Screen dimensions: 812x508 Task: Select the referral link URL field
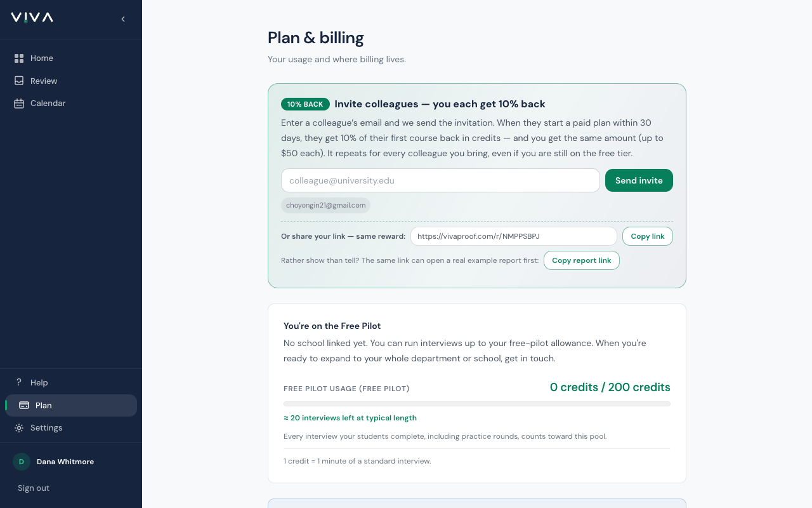click(514, 236)
